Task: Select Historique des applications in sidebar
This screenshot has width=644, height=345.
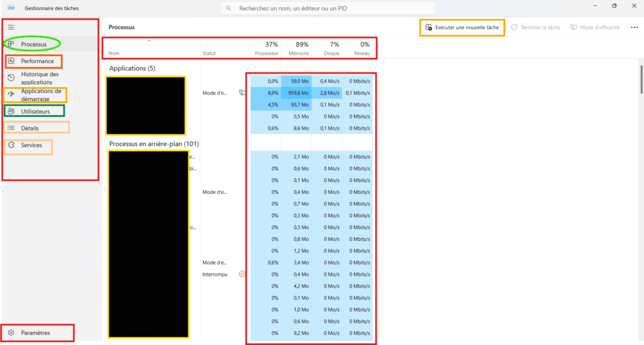Action: (40, 78)
